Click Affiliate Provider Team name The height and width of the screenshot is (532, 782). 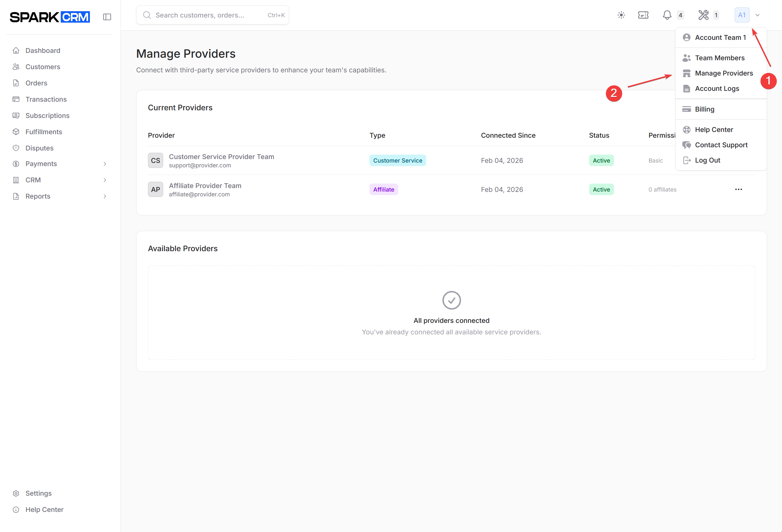205,186
